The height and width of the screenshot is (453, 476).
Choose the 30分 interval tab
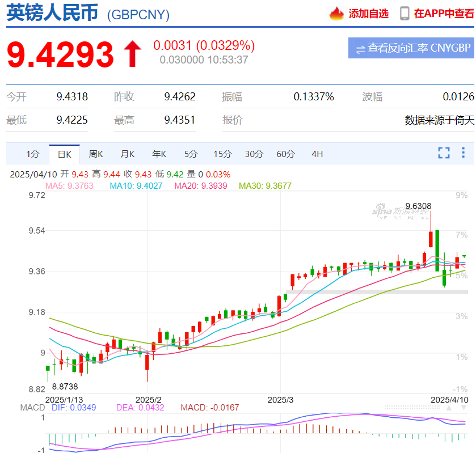[254, 154]
